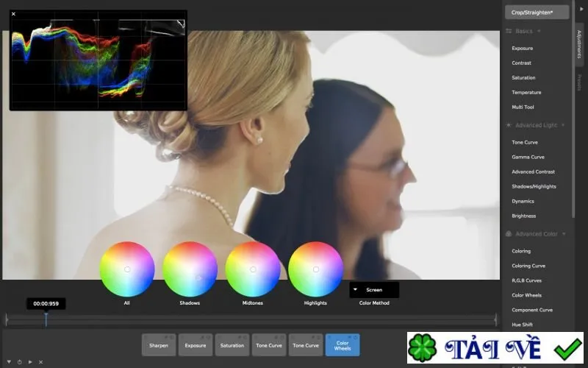The height and width of the screenshot is (368, 588).
Task: Select the Exposure filter chip in strip
Action: pos(196,344)
